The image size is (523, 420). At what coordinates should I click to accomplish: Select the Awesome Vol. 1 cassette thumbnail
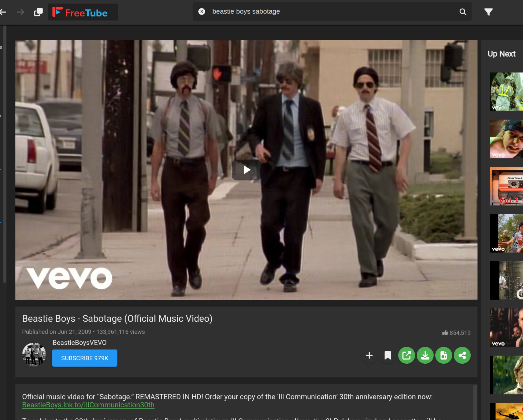pyautogui.click(x=507, y=186)
